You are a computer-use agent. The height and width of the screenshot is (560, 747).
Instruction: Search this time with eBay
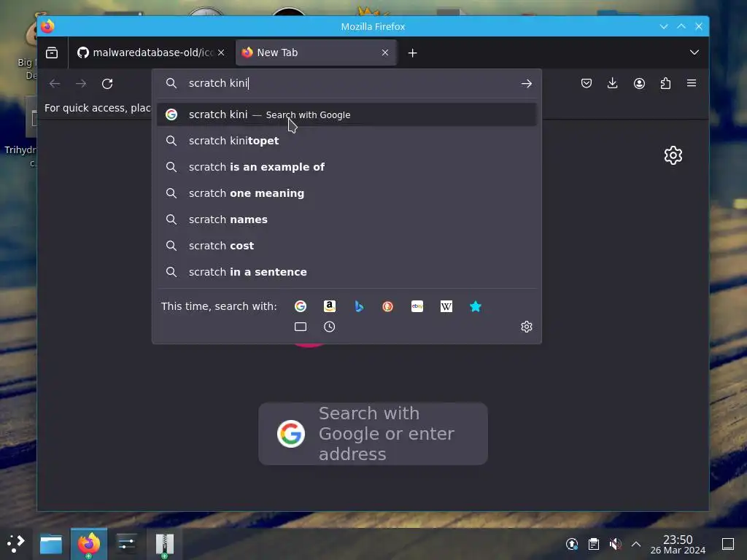point(417,306)
